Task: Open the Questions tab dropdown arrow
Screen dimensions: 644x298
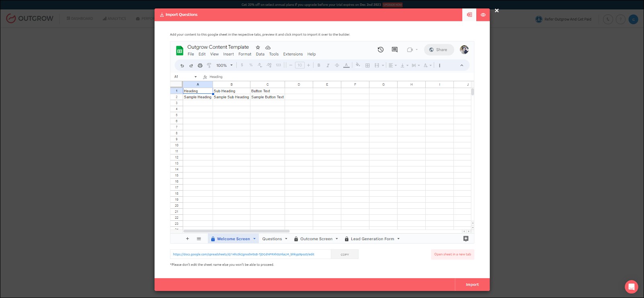Action: (286, 239)
